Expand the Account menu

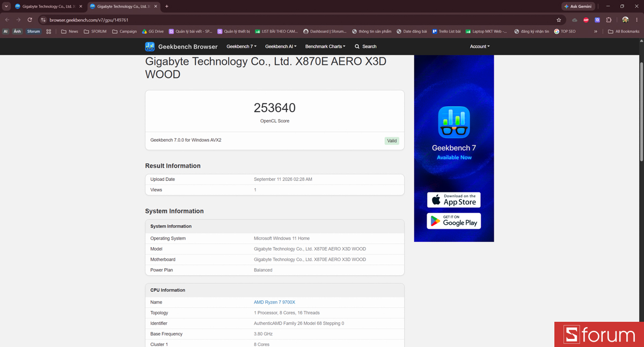480,47
